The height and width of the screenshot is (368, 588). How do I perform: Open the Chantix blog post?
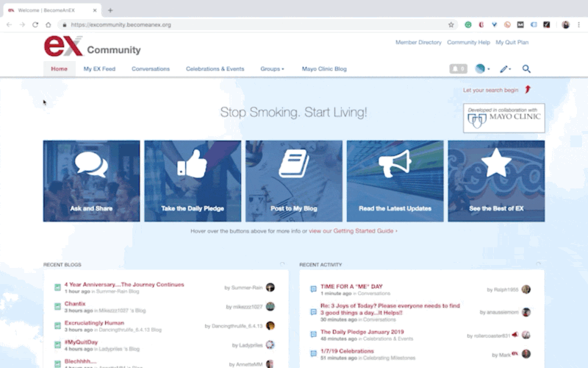point(75,304)
